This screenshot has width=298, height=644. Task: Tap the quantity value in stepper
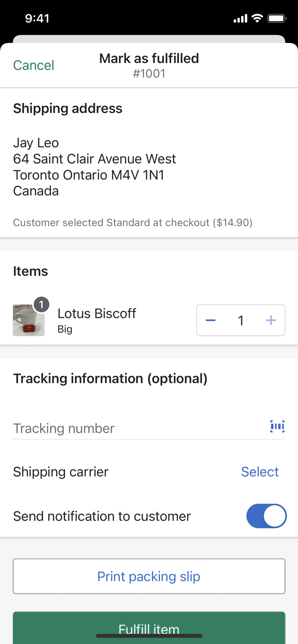[241, 320]
